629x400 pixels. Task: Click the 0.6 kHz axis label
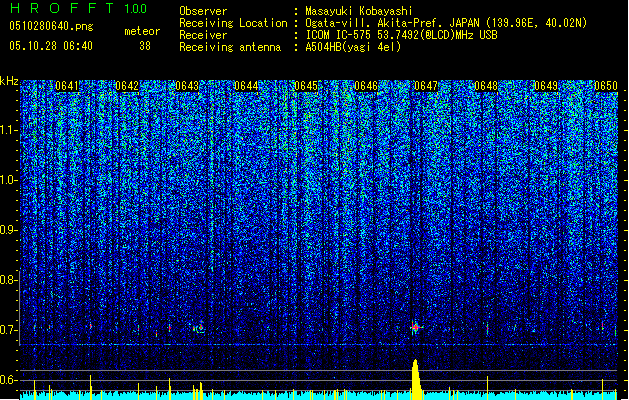tap(9, 380)
